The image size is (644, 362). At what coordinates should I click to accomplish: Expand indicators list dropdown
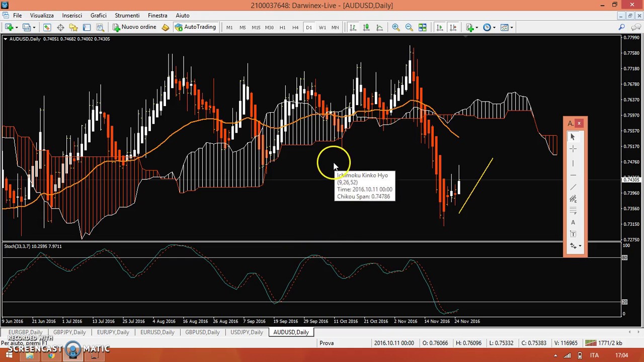477,27
